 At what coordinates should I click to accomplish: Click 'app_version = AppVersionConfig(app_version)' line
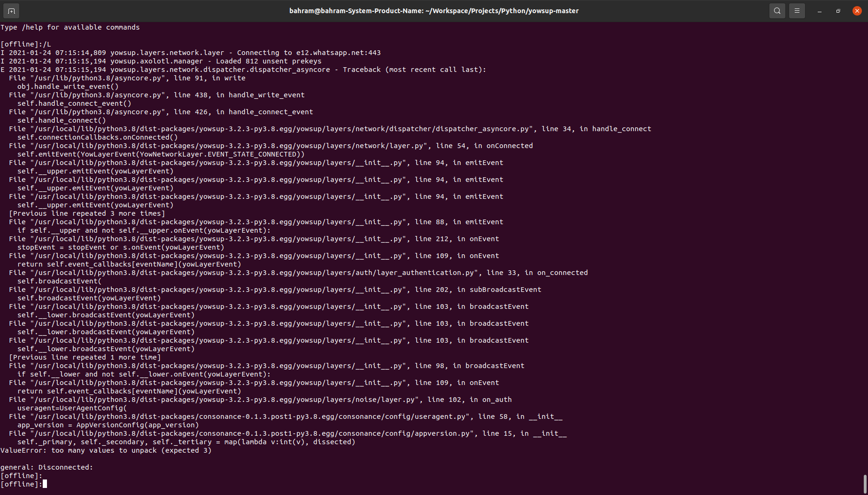coord(108,425)
